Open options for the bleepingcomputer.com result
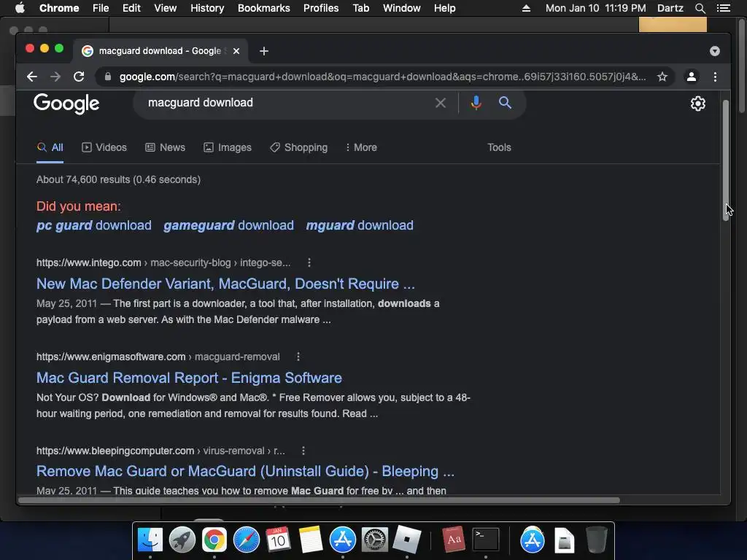Viewport: 747px width, 560px height. [x=303, y=451]
